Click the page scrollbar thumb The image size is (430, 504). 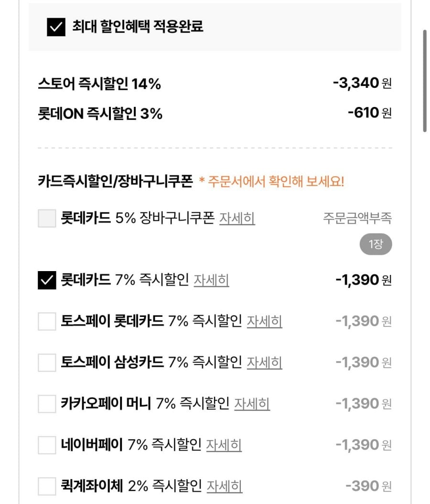pos(424,80)
